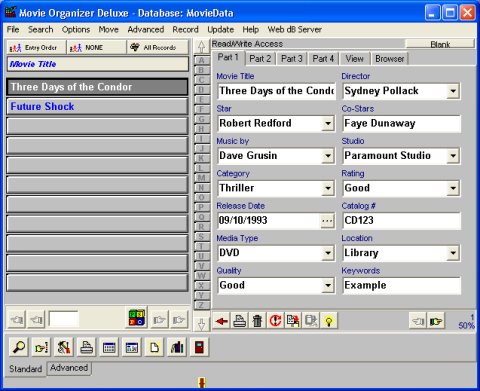Open the hammer tools icon
This screenshot has height=391, width=480.
64,347
